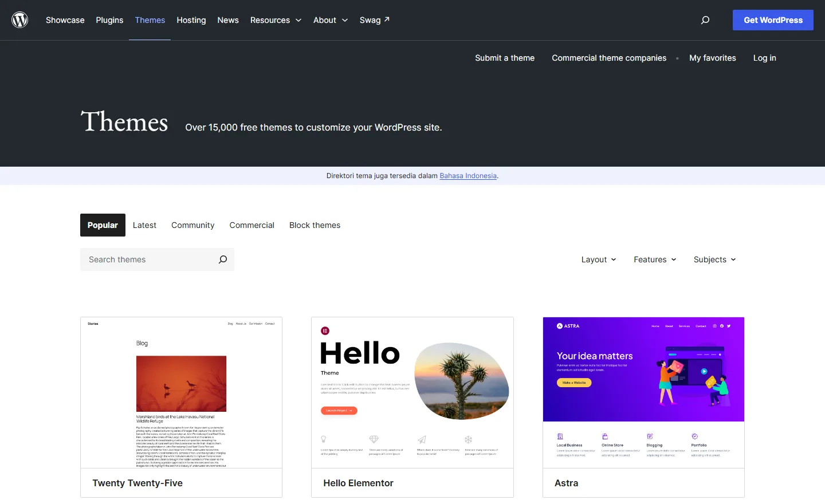Go to My favorites
825x504 pixels.
tap(713, 58)
